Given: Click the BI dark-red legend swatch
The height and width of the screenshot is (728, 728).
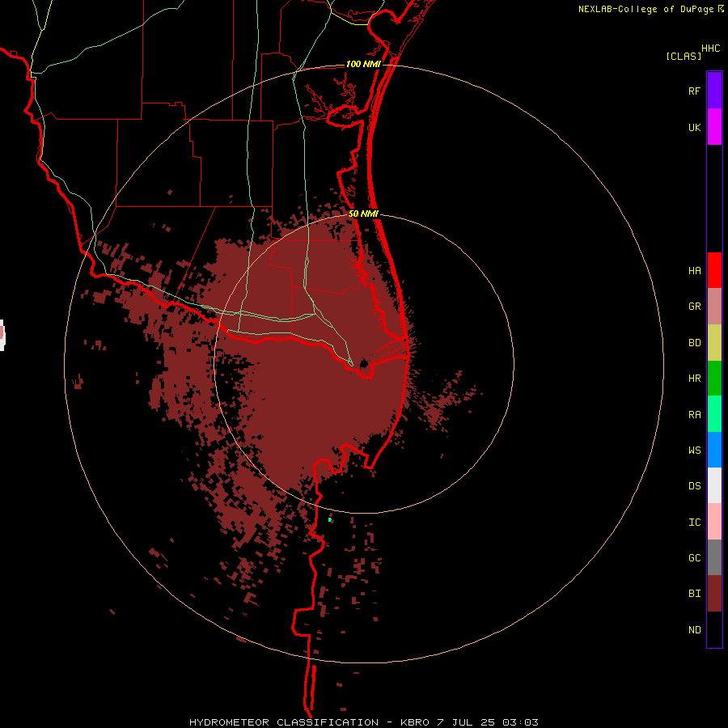Looking at the screenshot, I should click(x=714, y=594).
